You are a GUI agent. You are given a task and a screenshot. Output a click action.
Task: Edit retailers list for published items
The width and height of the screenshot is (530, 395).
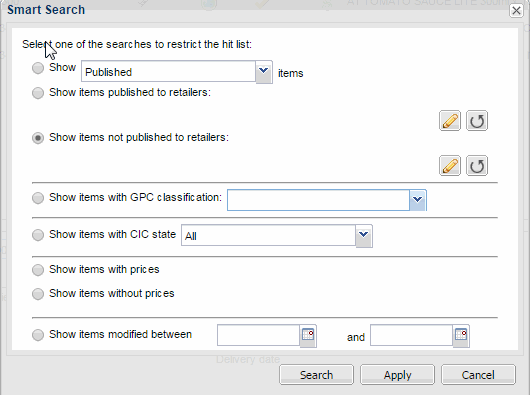tap(450, 120)
